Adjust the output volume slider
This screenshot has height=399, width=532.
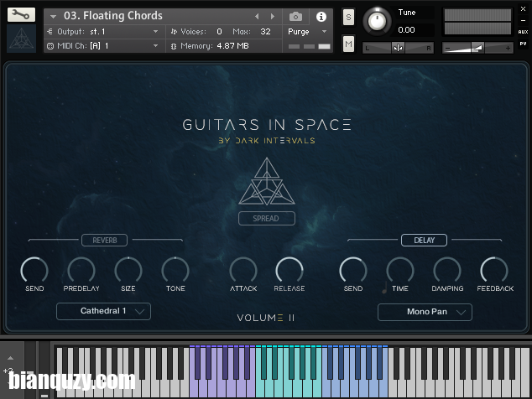477,48
